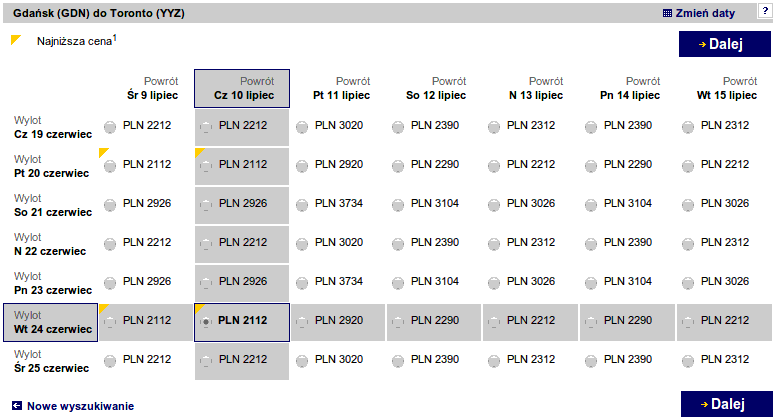Click the Wylot Wt 24 czerwiec row header
The height and width of the screenshot is (420, 777).
coord(51,322)
